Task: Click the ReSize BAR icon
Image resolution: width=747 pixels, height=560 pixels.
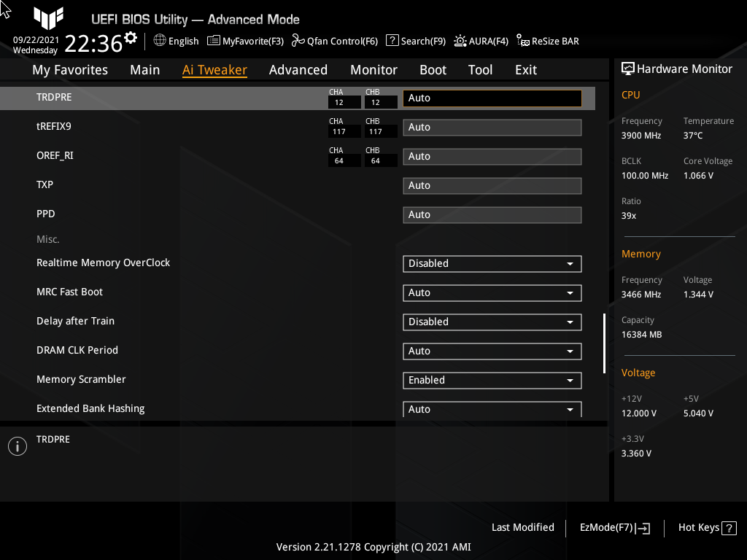Action: [522, 41]
